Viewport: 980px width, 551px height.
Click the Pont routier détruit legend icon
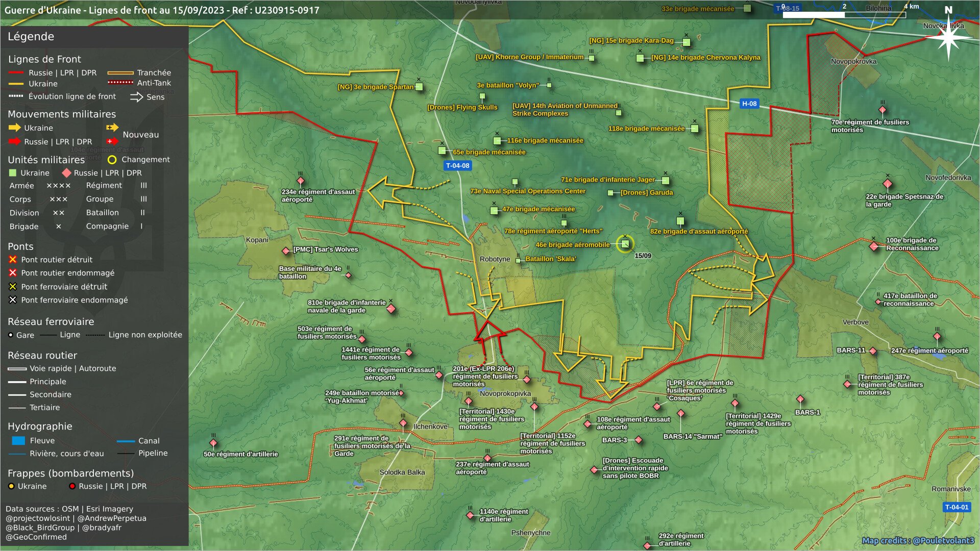13,260
